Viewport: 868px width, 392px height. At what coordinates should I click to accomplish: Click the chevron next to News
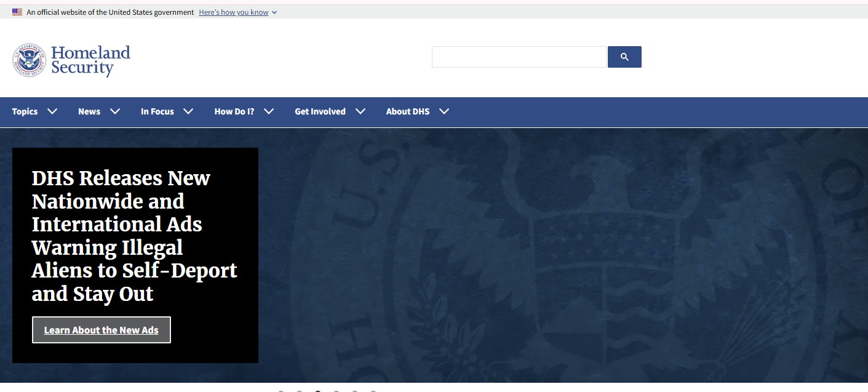click(x=115, y=111)
